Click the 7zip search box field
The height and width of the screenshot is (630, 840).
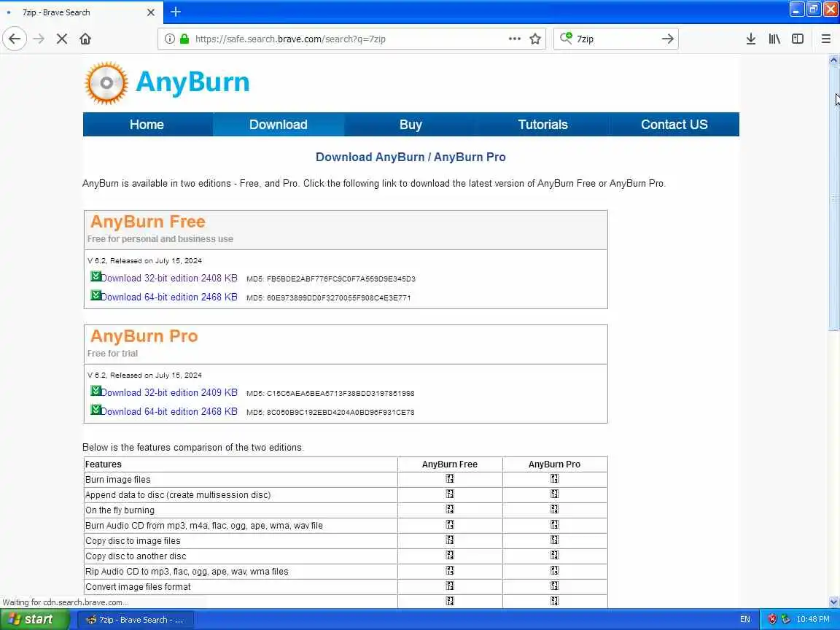click(x=616, y=39)
